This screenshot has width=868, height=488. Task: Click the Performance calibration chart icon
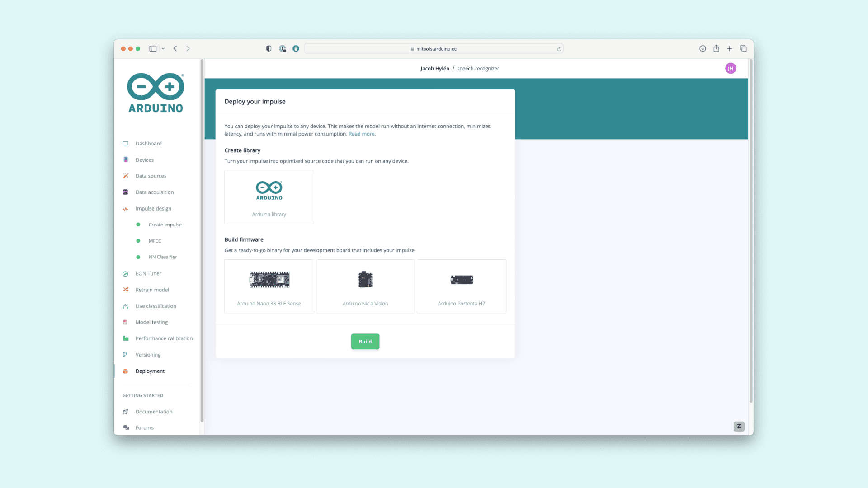pos(125,338)
